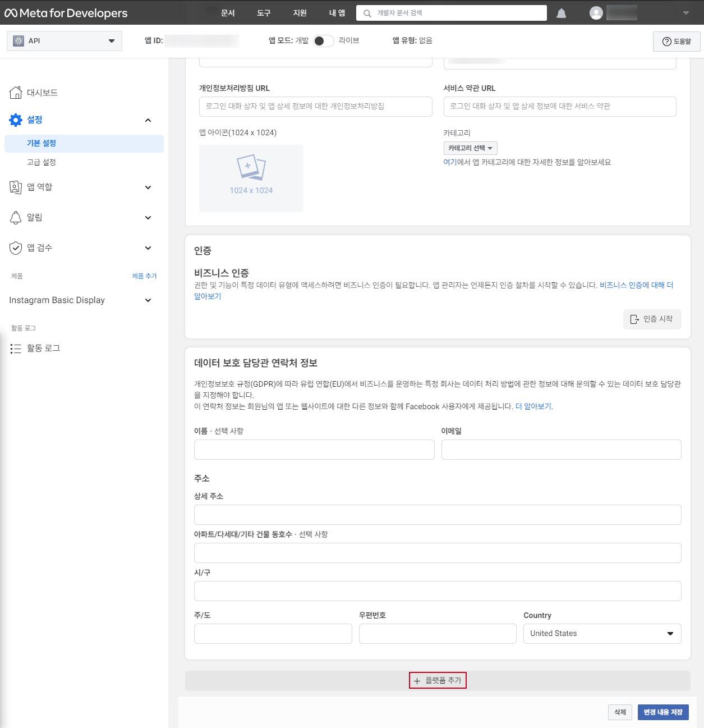Screen dimensions: 704x728
Task: Select 기본 설정 in the sidebar
Action: coord(84,143)
